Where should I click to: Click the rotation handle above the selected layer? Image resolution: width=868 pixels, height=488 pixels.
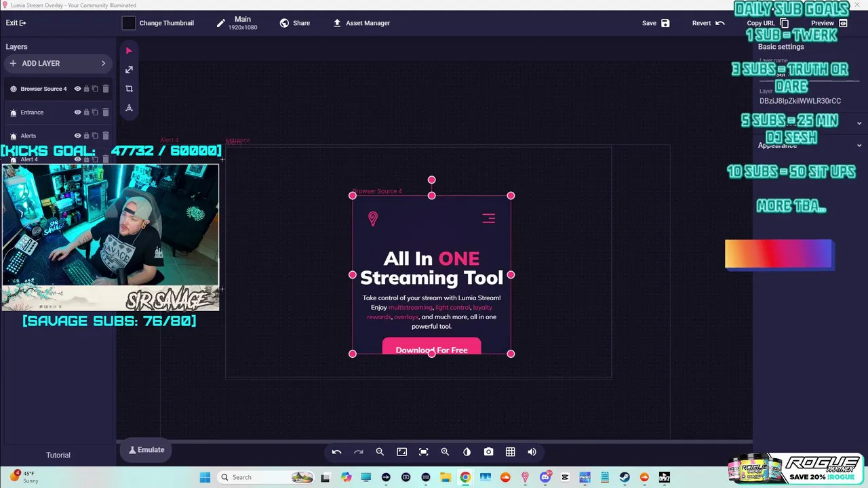point(431,180)
